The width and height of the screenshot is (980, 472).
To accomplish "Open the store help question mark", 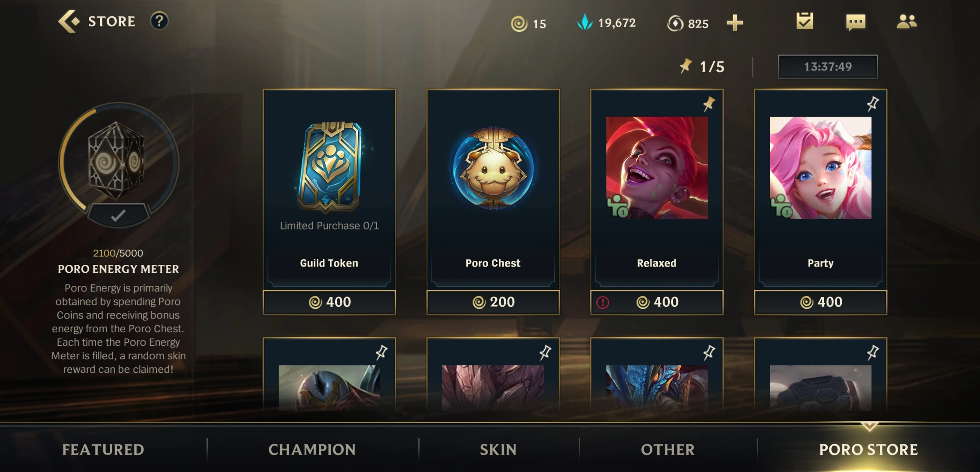I will click(159, 21).
